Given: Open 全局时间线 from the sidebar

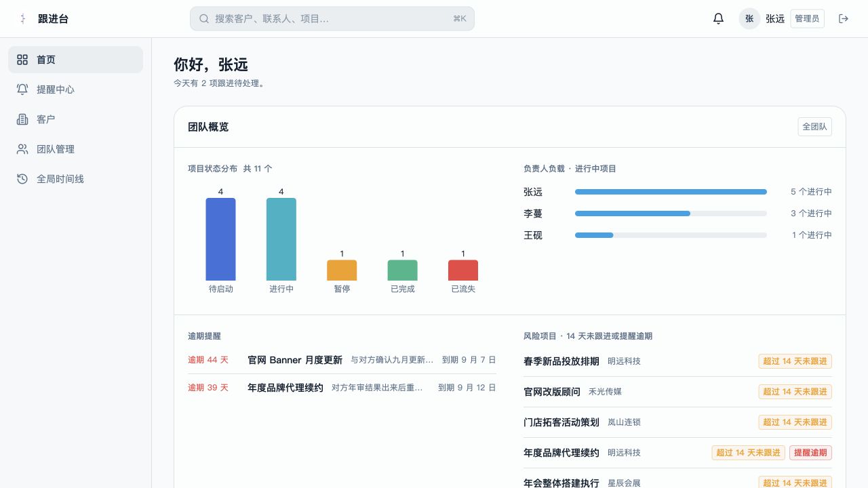Looking at the screenshot, I should click(75, 179).
